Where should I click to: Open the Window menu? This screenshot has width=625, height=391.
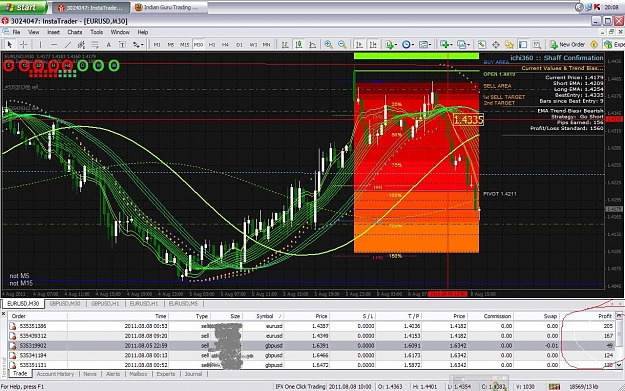point(120,32)
